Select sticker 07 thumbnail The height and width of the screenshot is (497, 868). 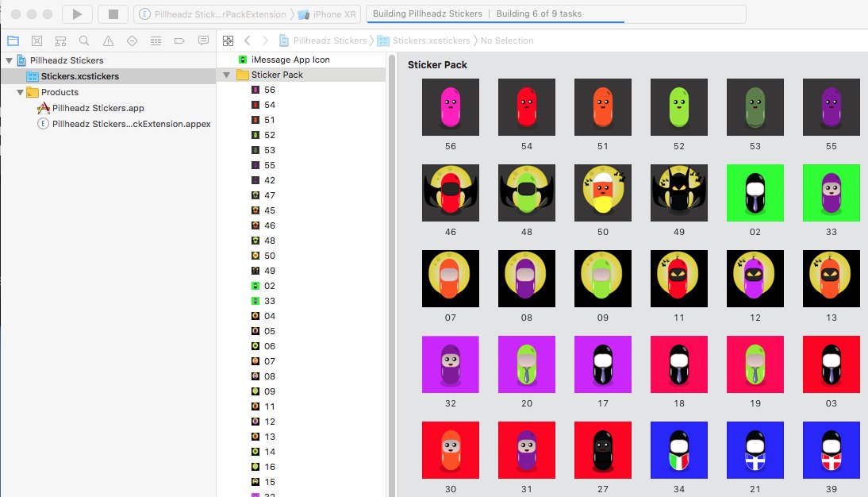coord(451,279)
